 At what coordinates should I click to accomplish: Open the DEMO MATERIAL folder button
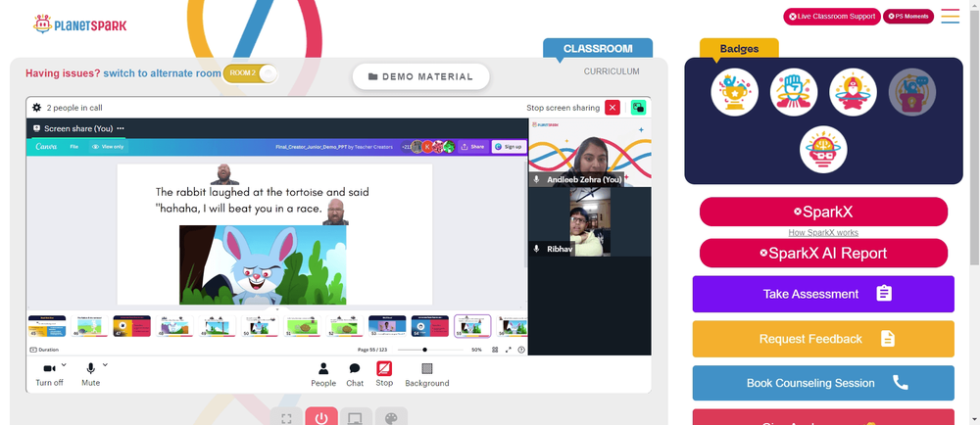[420, 76]
